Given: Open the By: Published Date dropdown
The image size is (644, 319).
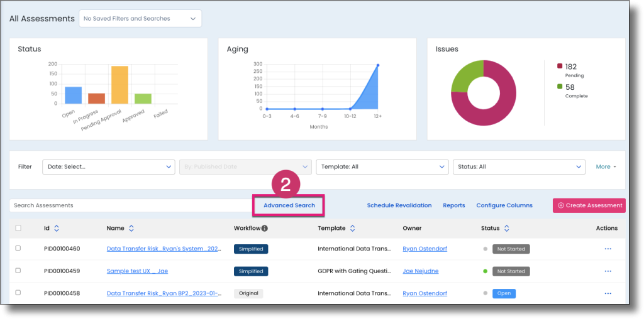Looking at the screenshot, I should pyautogui.click(x=245, y=167).
